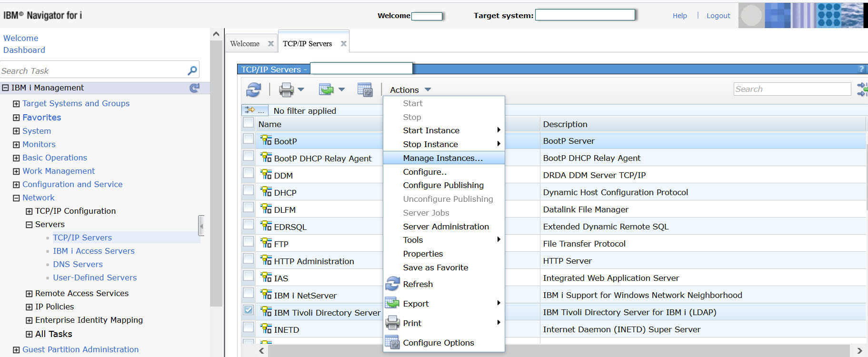868x357 pixels.
Task: Select Server Administration in the Actions menu
Action: pyautogui.click(x=446, y=227)
